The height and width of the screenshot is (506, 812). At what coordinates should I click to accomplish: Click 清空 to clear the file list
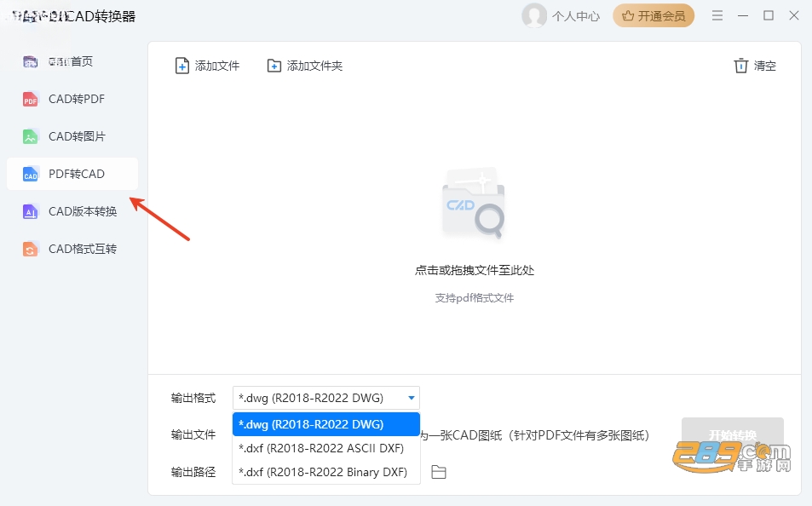[x=755, y=66]
